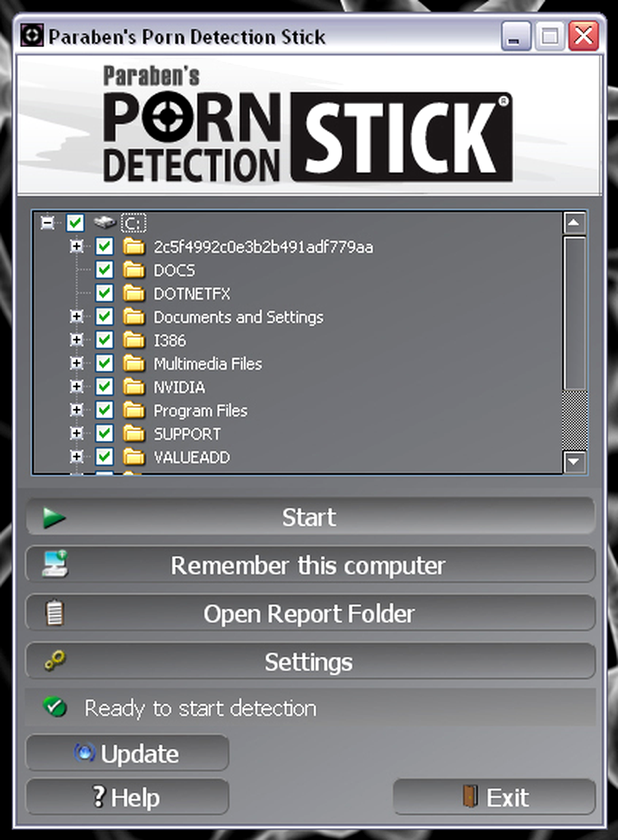This screenshot has height=840, width=618.
Task: Click the door icon on Exit
Action: [x=470, y=796]
